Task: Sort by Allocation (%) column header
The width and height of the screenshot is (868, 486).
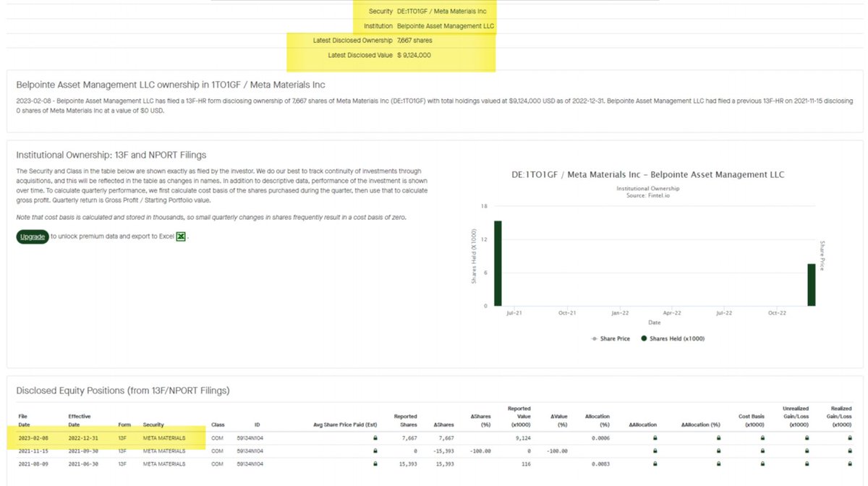Action: [x=597, y=420]
